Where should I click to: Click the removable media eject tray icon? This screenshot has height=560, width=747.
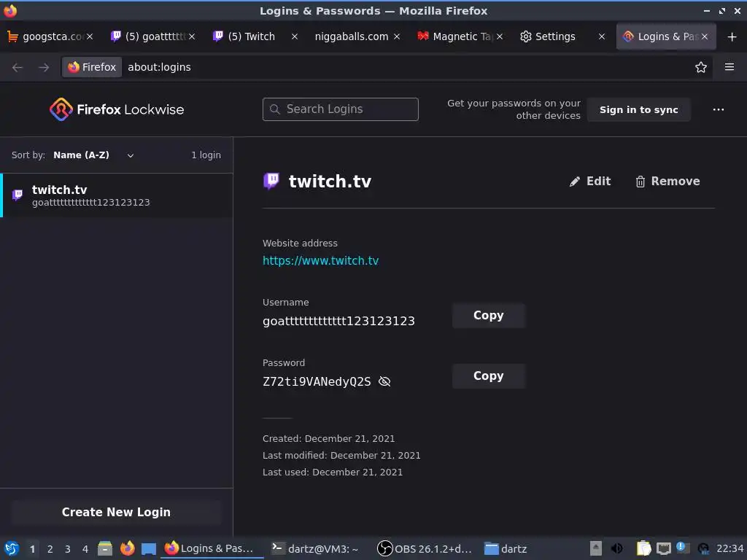tap(595, 548)
